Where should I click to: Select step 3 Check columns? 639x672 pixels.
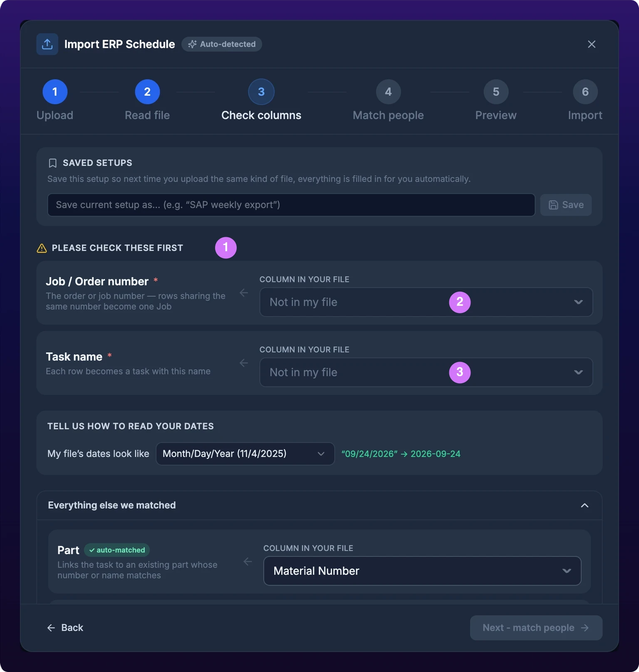(x=261, y=100)
